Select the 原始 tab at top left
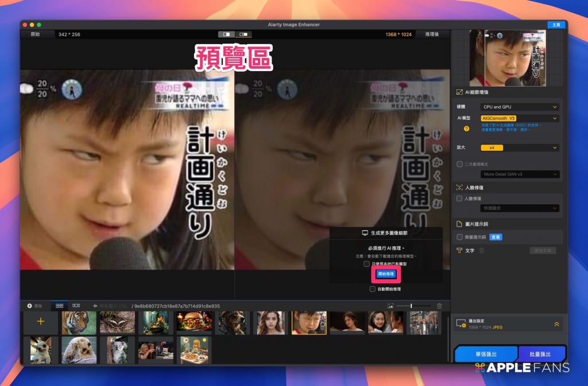This screenshot has height=386, width=588. [35, 34]
